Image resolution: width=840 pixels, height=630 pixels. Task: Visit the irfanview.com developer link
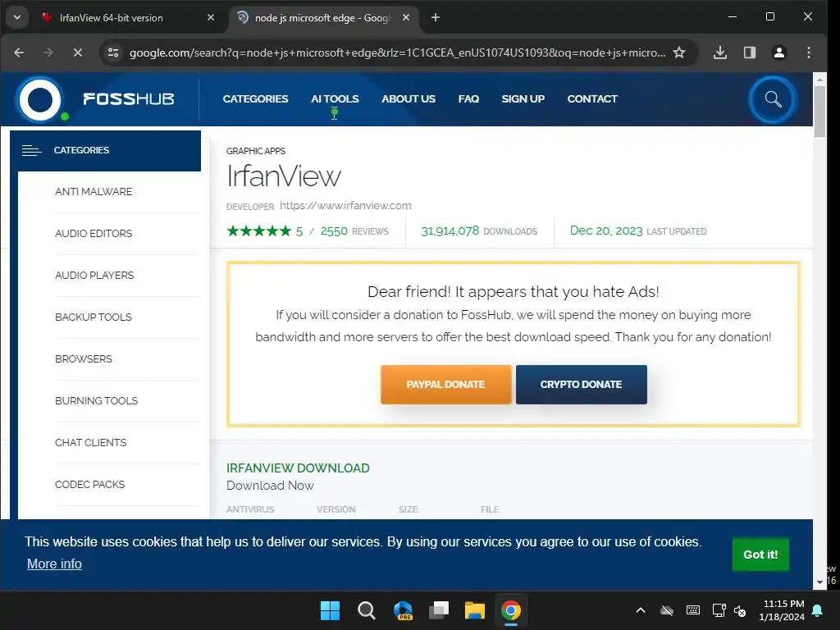click(345, 206)
